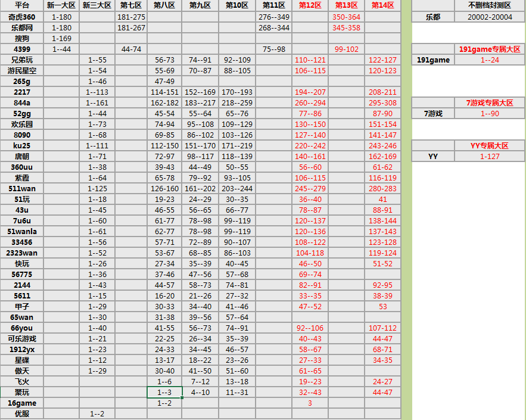
Task: Select the 52gg platform cell
Action: point(22,113)
